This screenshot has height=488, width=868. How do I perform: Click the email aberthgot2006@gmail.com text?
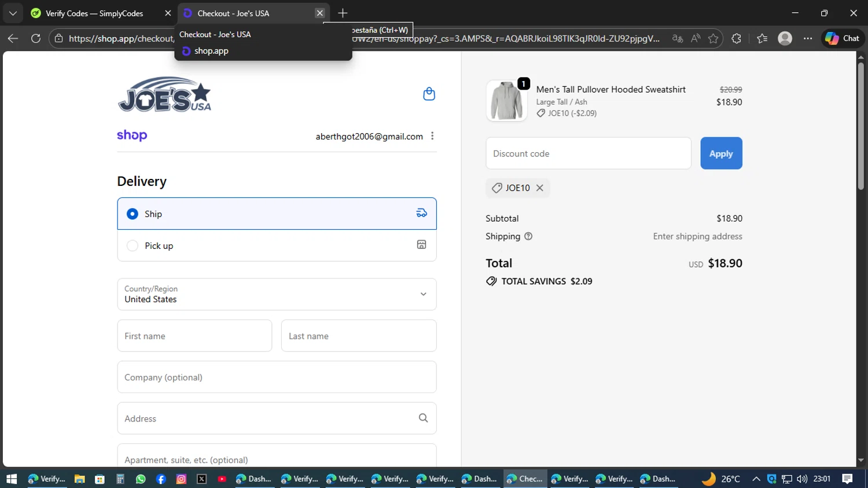coord(369,137)
